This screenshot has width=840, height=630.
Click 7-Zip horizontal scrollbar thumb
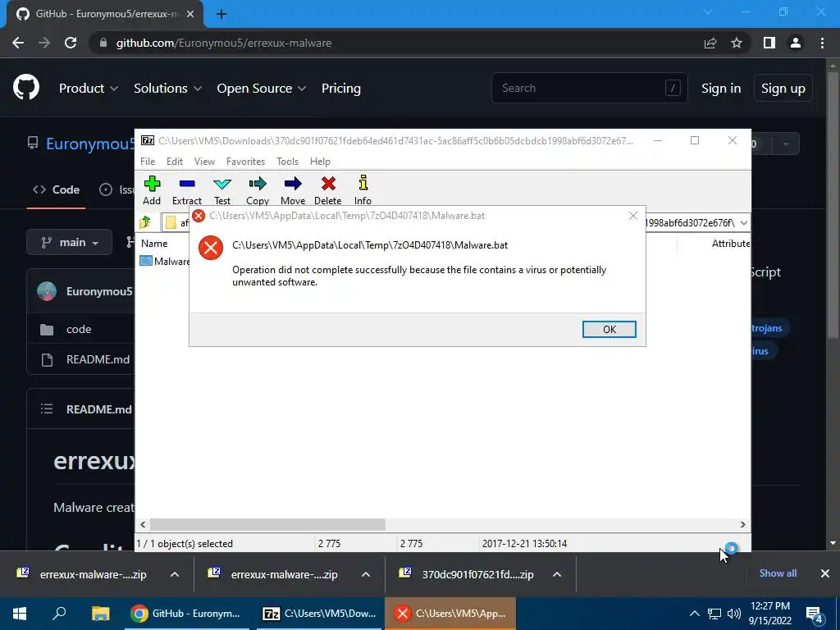click(267, 524)
